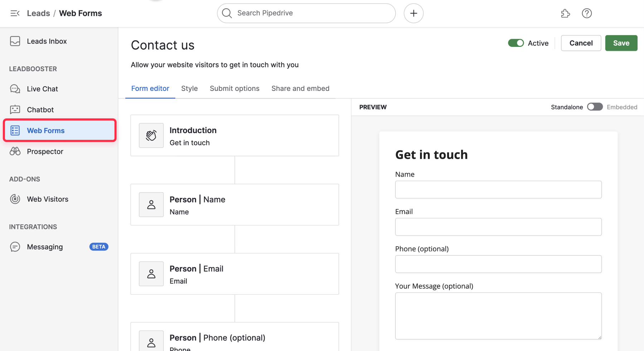Collapse the sidebar menu icon
The width and height of the screenshot is (644, 351).
[x=15, y=13]
